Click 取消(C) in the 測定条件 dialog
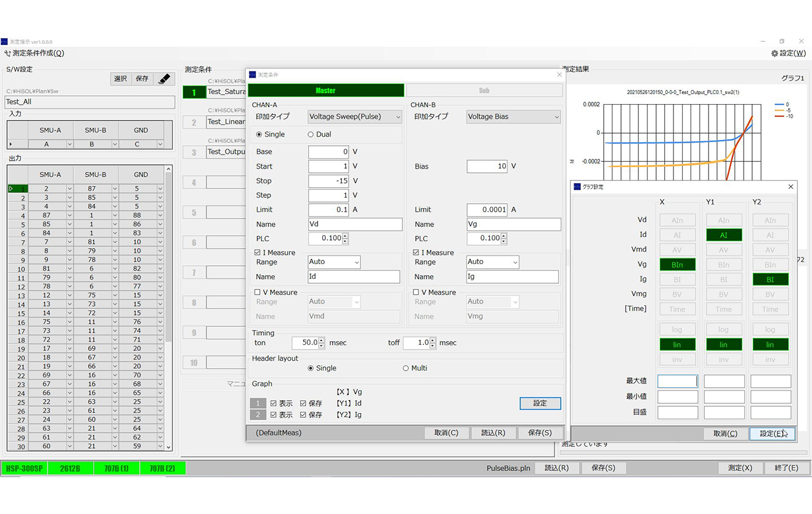Image resolution: width=812 pixels, height=514 pixels. tap(446, 433)
